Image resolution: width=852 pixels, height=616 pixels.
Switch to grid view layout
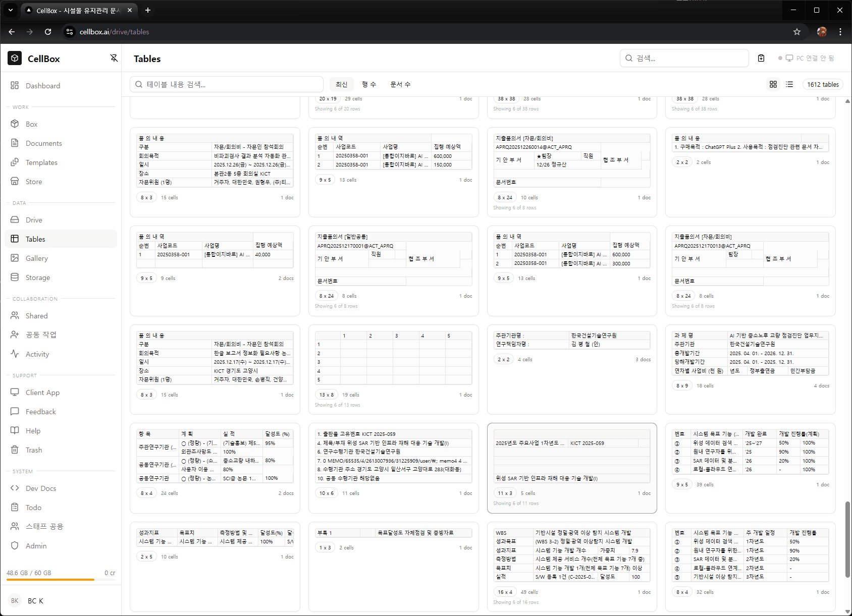tap(773, 84)
